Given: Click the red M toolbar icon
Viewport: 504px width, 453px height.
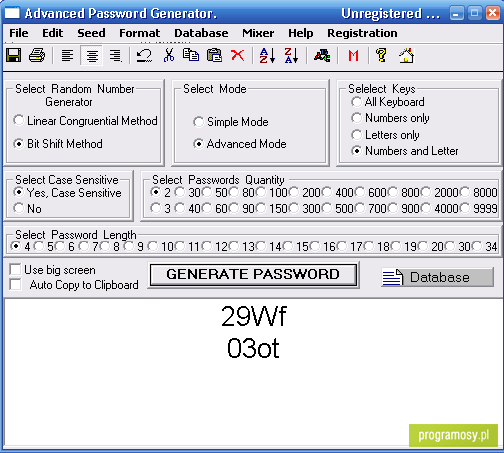Looking at the screenshot, I should (353, 55).
